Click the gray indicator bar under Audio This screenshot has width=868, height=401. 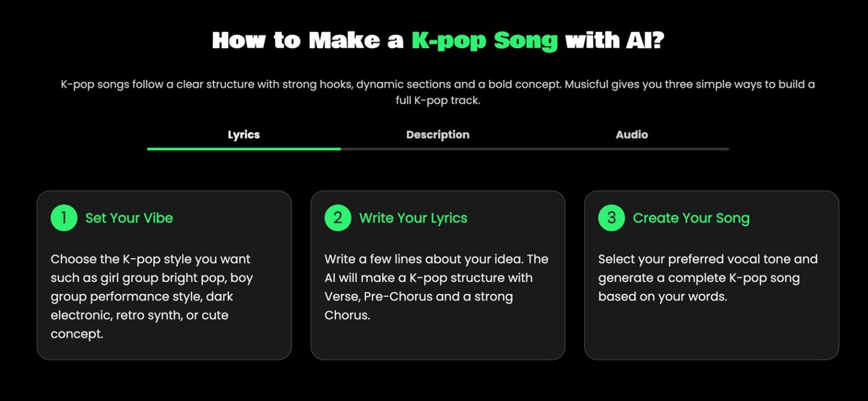click(631, 149)
